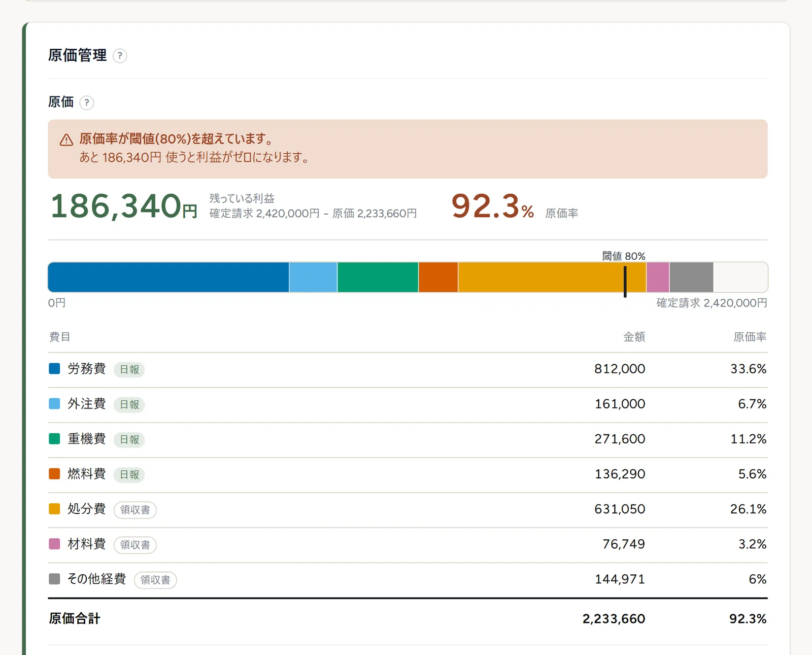Open the 日報 badge on 重機費 row
812x655 pixels.
pos(129,439)
